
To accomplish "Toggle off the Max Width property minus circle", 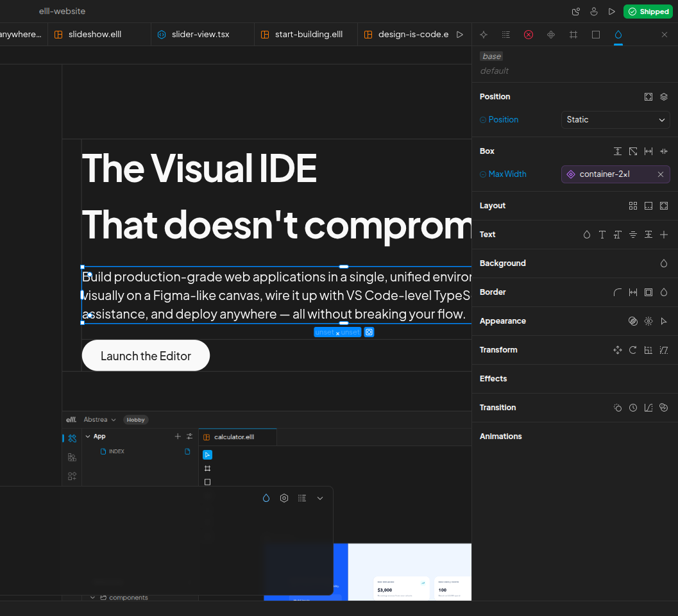I will 483,174.
